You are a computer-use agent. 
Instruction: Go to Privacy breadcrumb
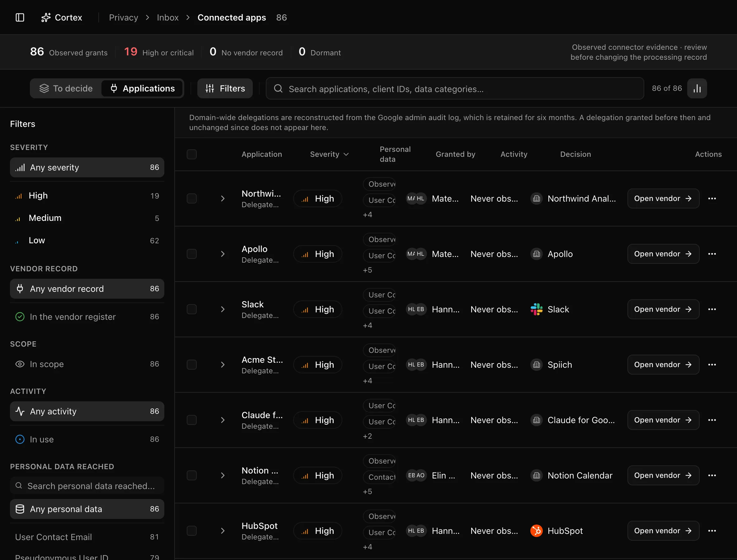pos(123,17)
